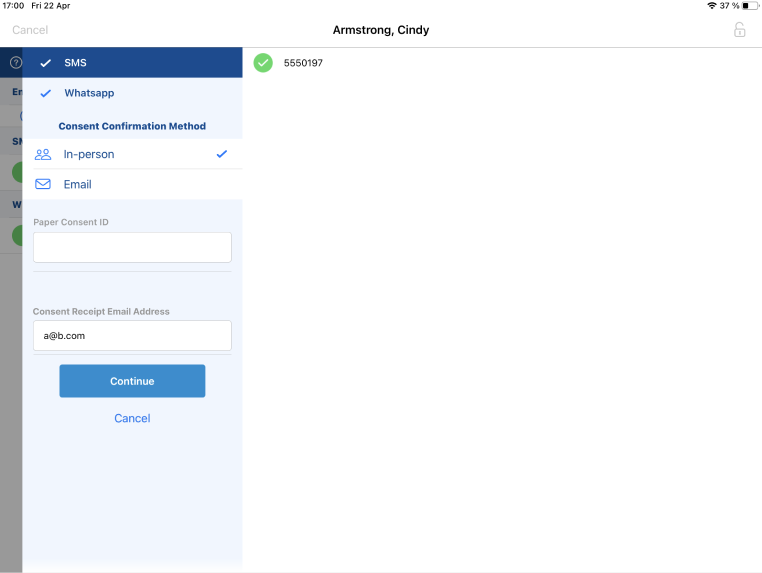Select the SMS row label
The image size is (762, 573).
click(76, 63)
